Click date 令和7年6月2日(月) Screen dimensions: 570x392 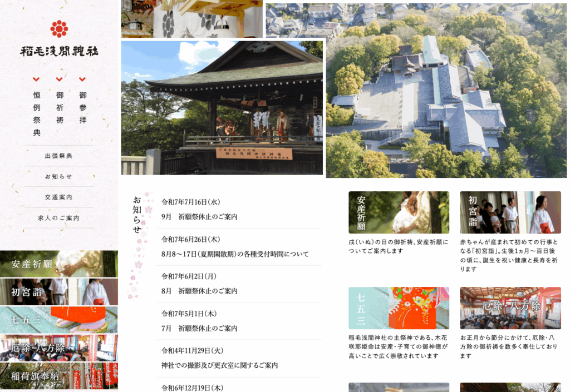pyautogui.click(x=189, y=276)
